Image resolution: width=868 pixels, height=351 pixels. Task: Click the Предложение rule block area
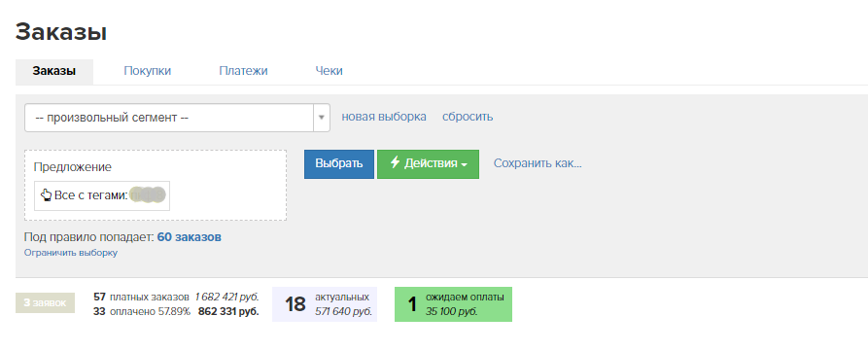click(x=156, y=185)
